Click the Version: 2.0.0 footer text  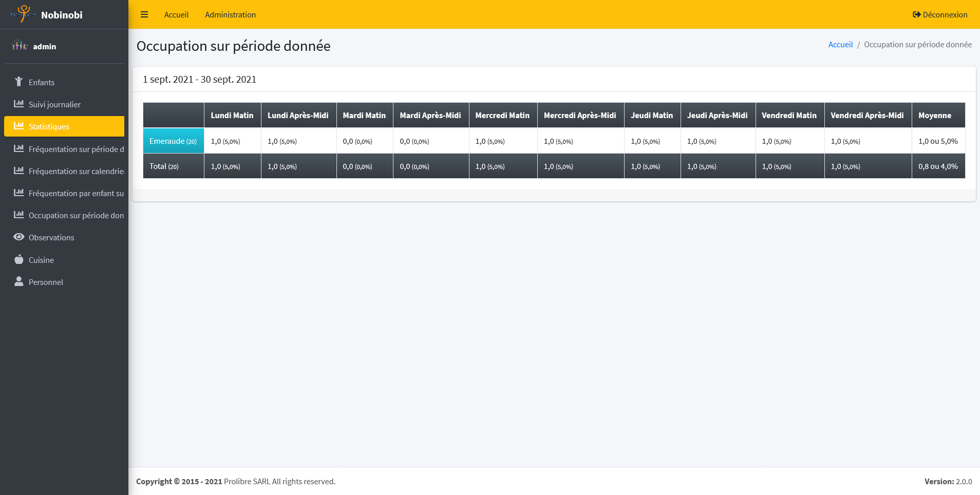(x=948, y=481)
